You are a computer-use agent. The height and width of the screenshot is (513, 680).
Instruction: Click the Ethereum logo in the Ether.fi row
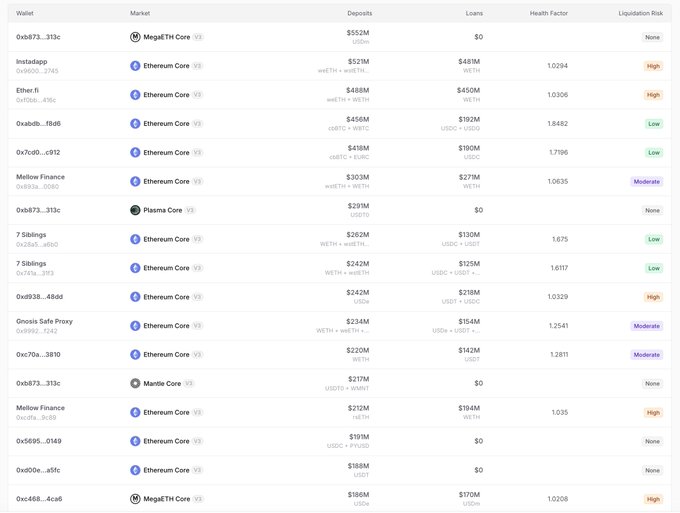coord(135,95)
